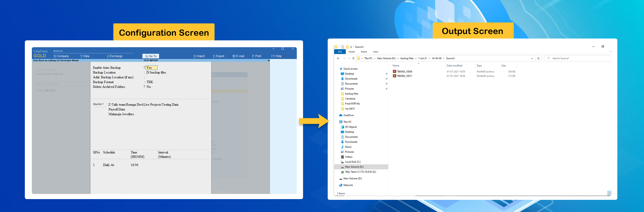Open F1: Help in TallyPrime
Image resolution: width=644 pixels, height=212 pixels.
pos(277,56)
